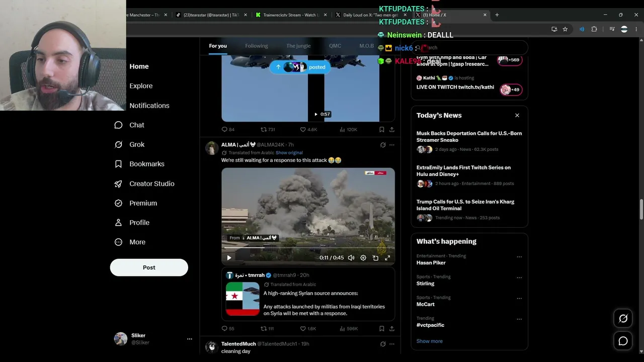Open more options for McCart trend
The image size is (644, 362).
[519, 298]
